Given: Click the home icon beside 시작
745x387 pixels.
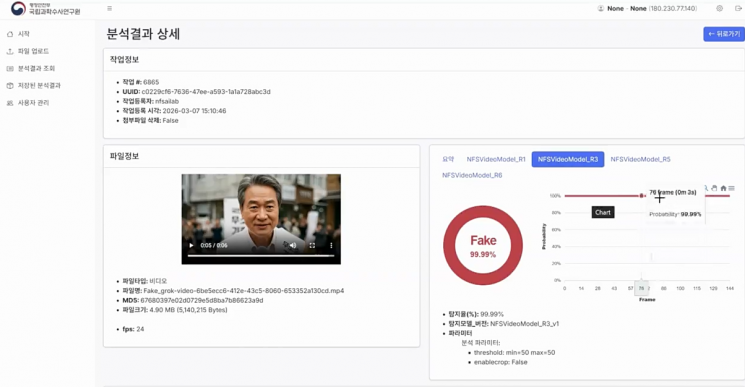Looking at the screenshot, I should tap(10, 34).
